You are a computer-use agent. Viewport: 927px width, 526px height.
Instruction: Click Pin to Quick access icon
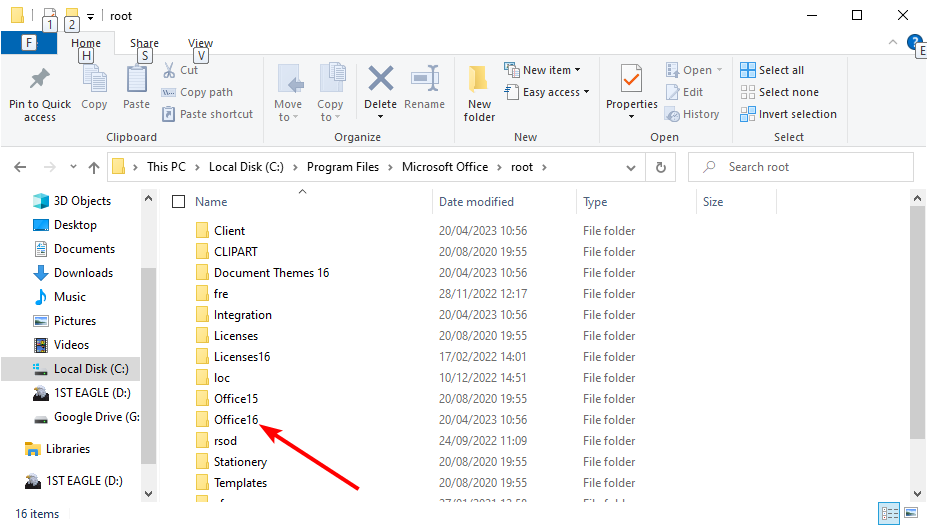(x=40, y=80)
